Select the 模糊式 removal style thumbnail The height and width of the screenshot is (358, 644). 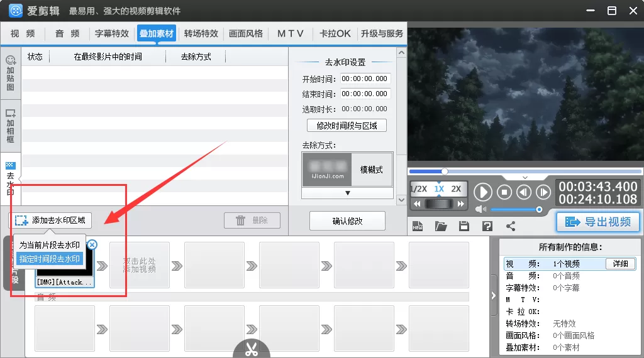pyautogui.click(x=347, y=170)
